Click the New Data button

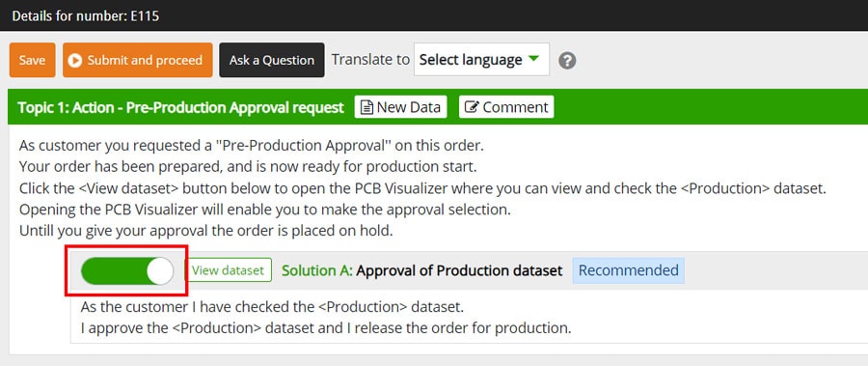point(401,107)
